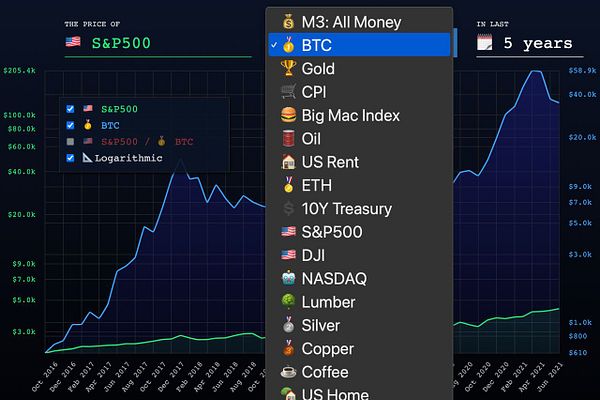Click the trophy icon next to Gold
This screenshot has width=600, height=400.
click(x=289, y=68)
